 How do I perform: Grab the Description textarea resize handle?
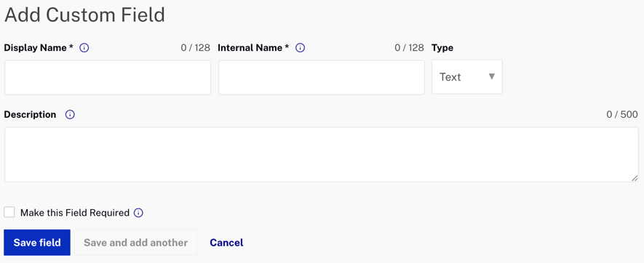tap(635, 178)
